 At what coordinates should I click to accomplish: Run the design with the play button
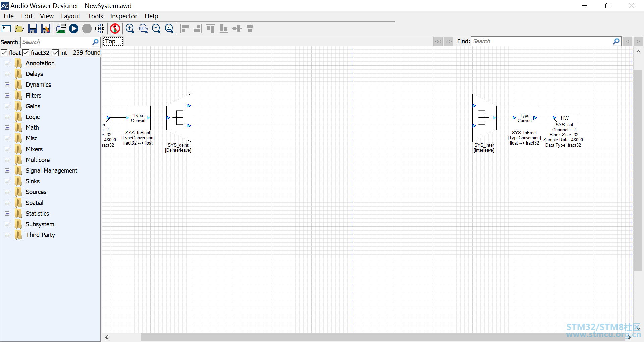[74, 28]
